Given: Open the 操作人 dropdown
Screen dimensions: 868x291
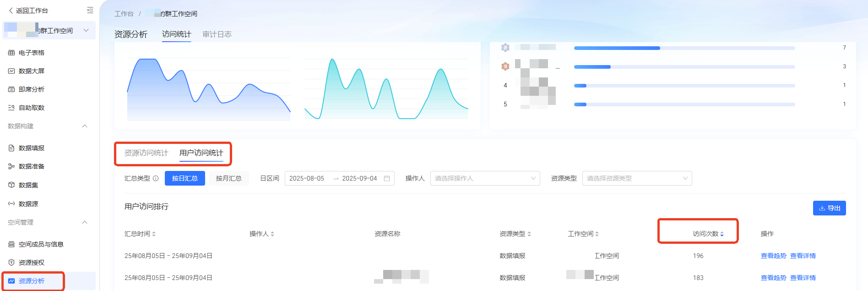Looking at the screenshot, I should 485,178.
